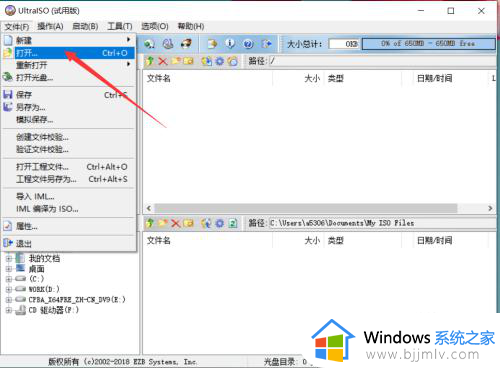Choose 打开... in the File menu

(69, 53)
